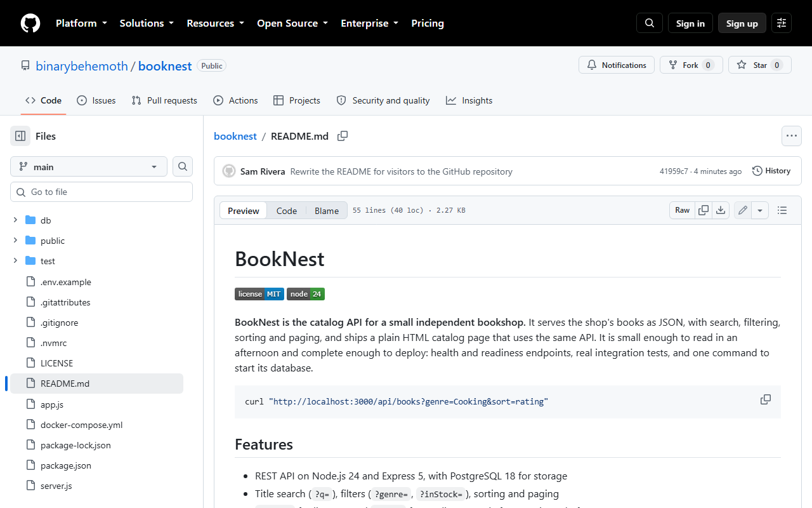The width and height of the screenshot is (812, 508).
Task: Copy raw file contents icon
Action: tap(704, 210)
